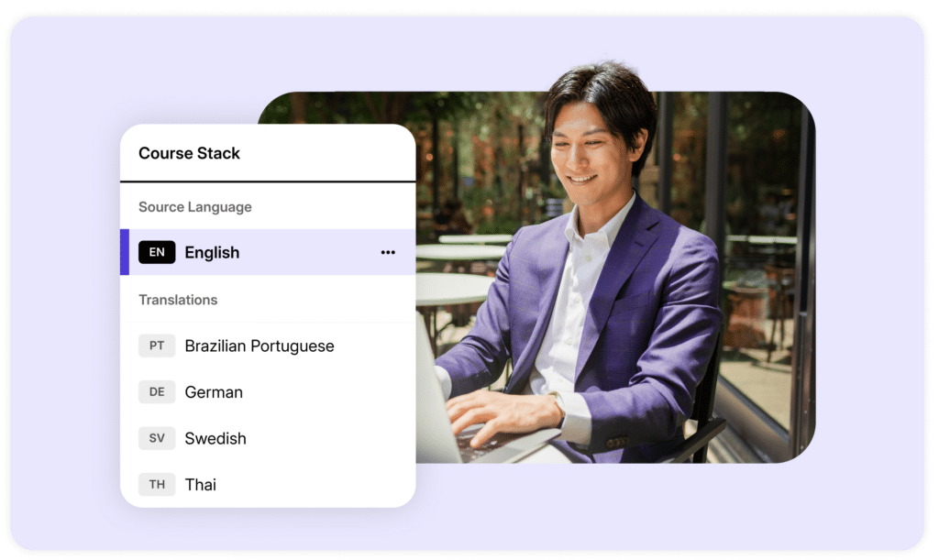Select the English source language label
Viewport: 939px width, 560px height.
click(212, 253)
